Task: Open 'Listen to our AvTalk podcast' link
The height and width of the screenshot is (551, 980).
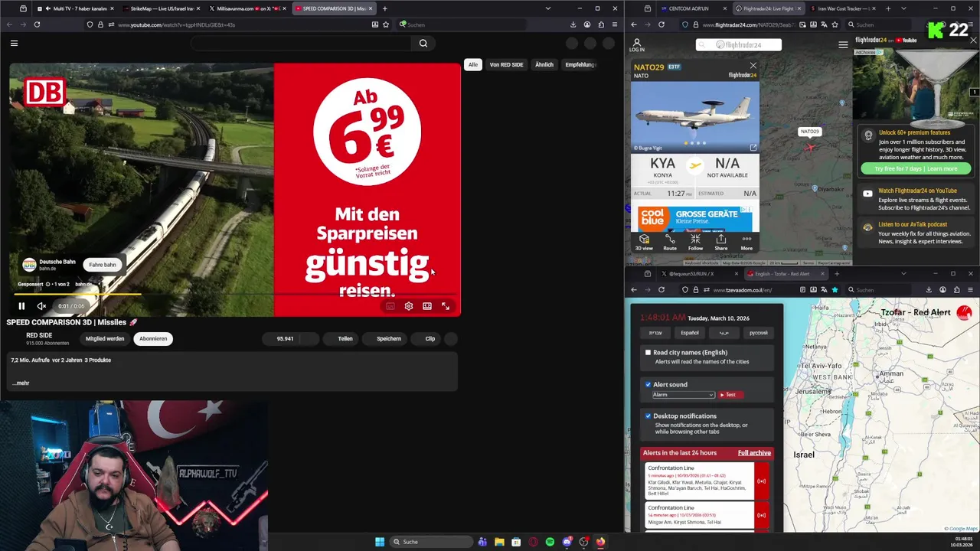Action: point(913,224)
